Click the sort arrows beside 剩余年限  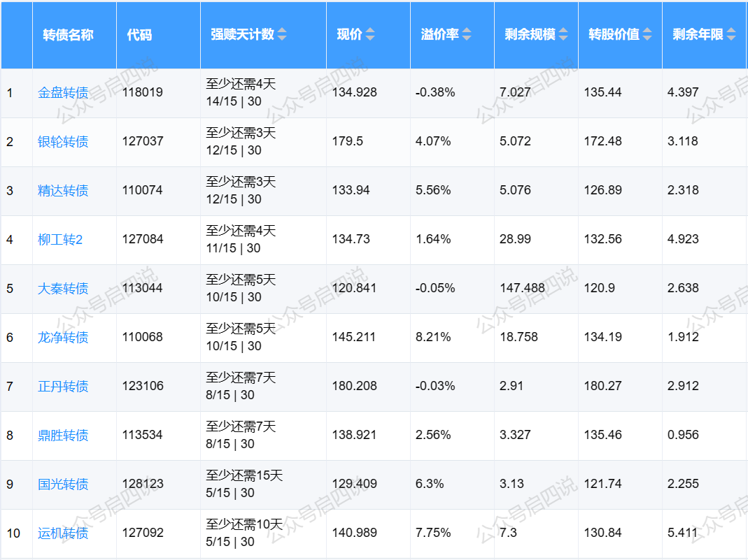(731, 34)
